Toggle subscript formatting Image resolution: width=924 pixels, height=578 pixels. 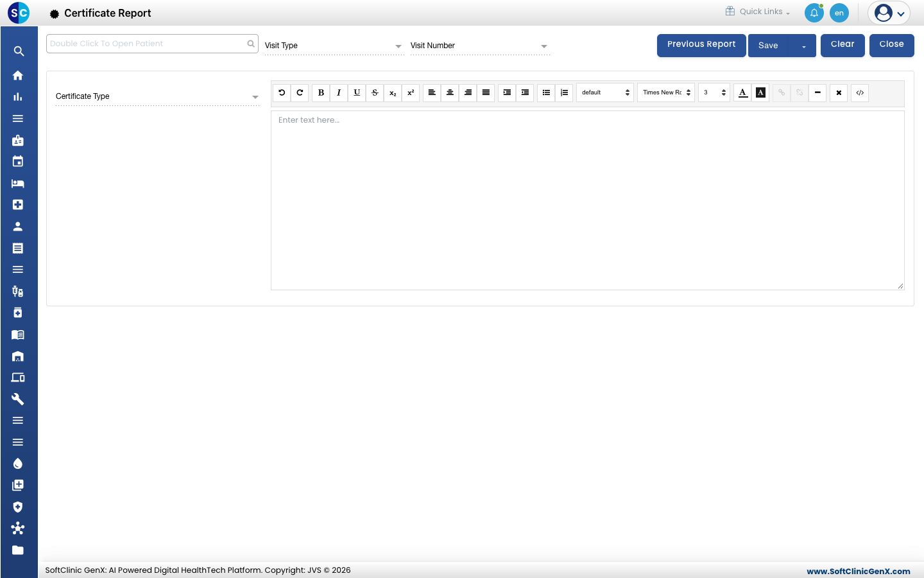click(393, 92)
